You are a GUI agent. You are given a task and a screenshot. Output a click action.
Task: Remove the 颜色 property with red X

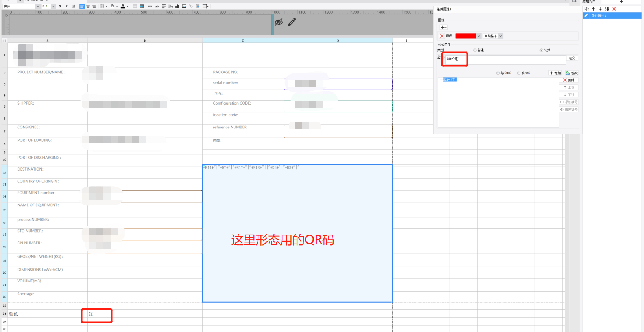(441, 36)
